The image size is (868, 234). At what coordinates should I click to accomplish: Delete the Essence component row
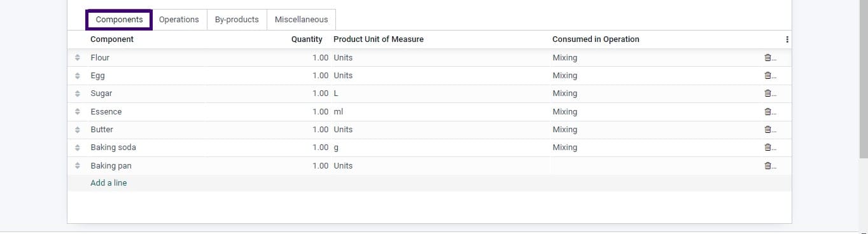767,111
